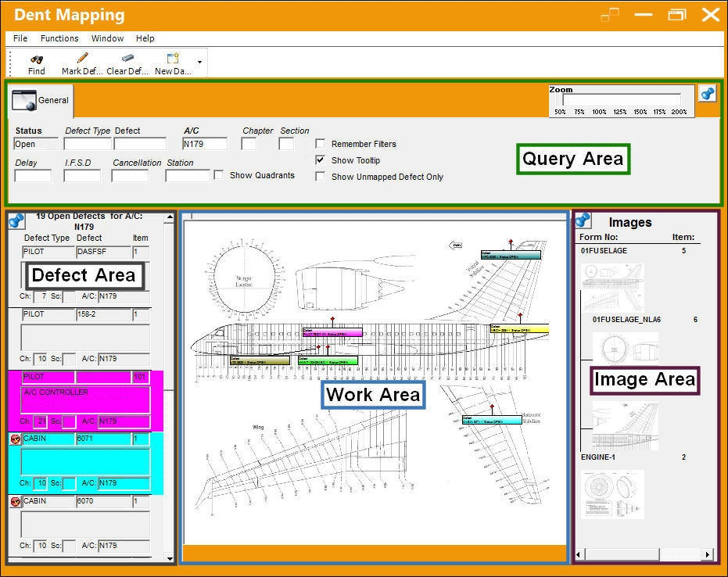Click the cyan defect label on horizontal stabilizer
728x577 pixels.
pyautogui.click(x=492, y=420)
